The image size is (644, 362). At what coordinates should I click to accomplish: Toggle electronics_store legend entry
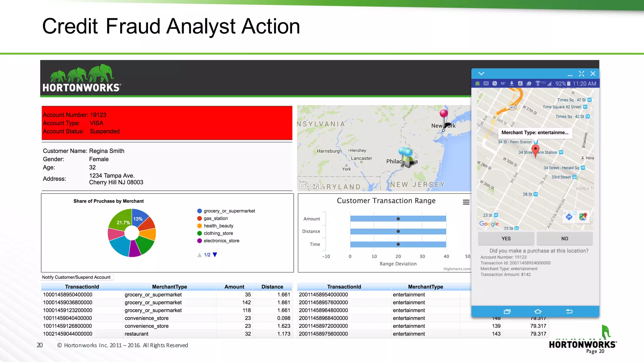click(218, 241)
